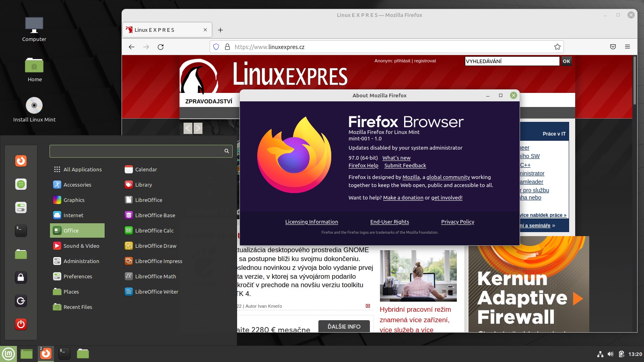
Task: Open the Linux Mint menu button
Action: (x=8, y=354)
